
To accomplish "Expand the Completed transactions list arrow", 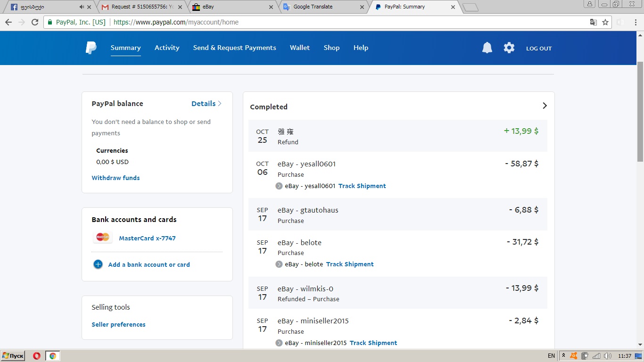I will pyautogui.click(x=545, y=106).
